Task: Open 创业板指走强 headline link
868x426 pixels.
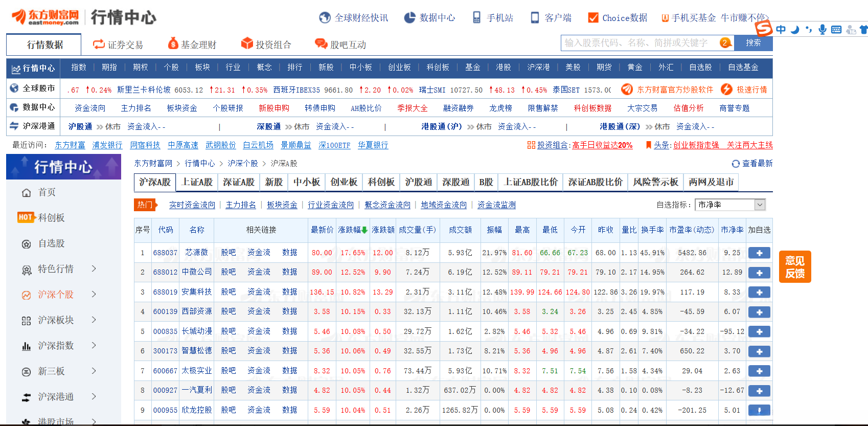Action: pos(696,145)
